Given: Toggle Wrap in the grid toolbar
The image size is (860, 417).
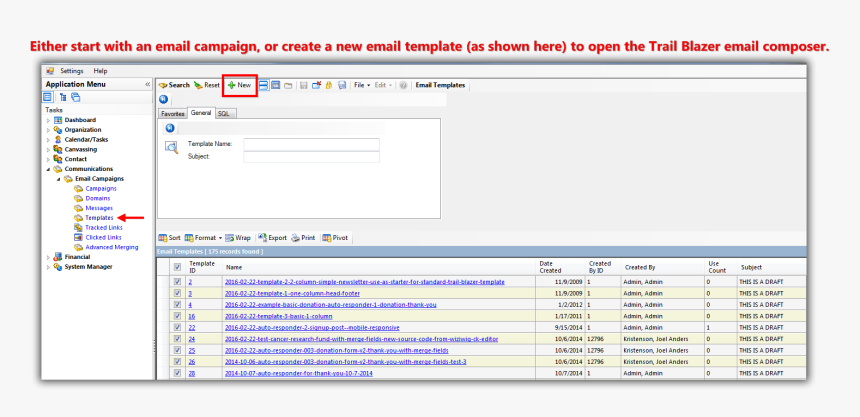Looking at the screenshot, I should click(238, 238).
